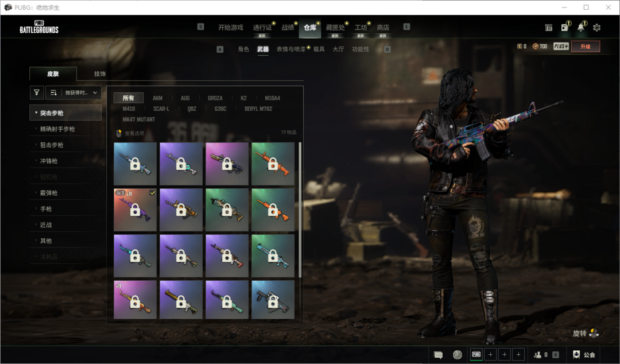Screen dimensions: 620x364
Task: Click the 升级 upgrade button
Action: [x=585, y=47]
